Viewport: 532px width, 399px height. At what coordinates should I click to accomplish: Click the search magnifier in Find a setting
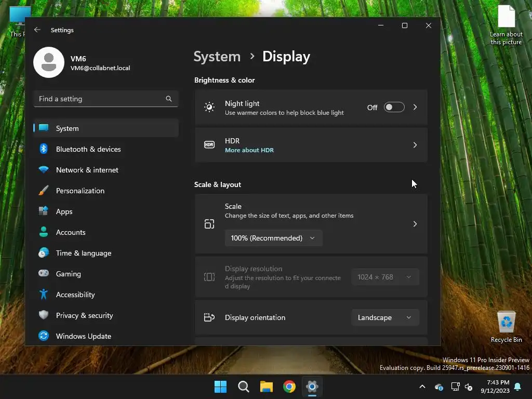pos(169,99)
